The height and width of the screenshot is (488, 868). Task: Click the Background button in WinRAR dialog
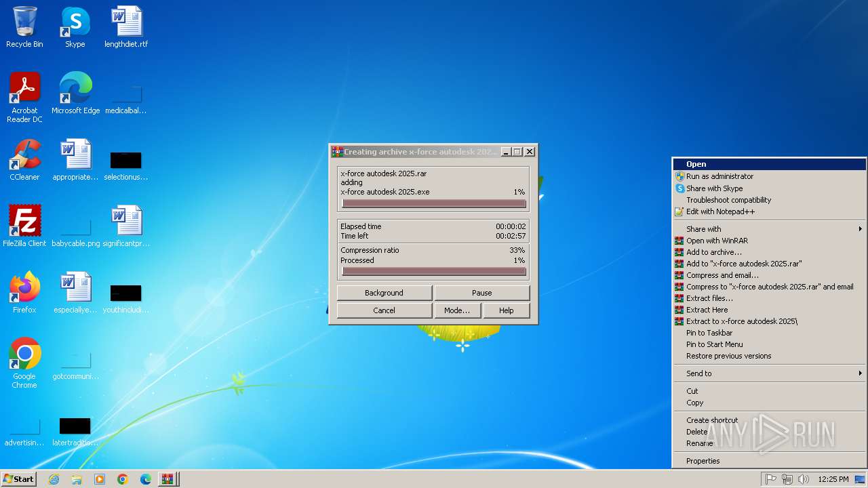(384, 293)
